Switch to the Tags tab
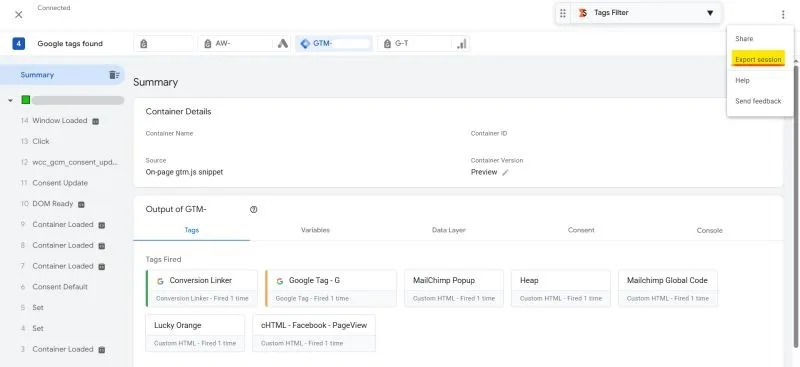Viewport: 800px width, 367px height. coord(191,230)
